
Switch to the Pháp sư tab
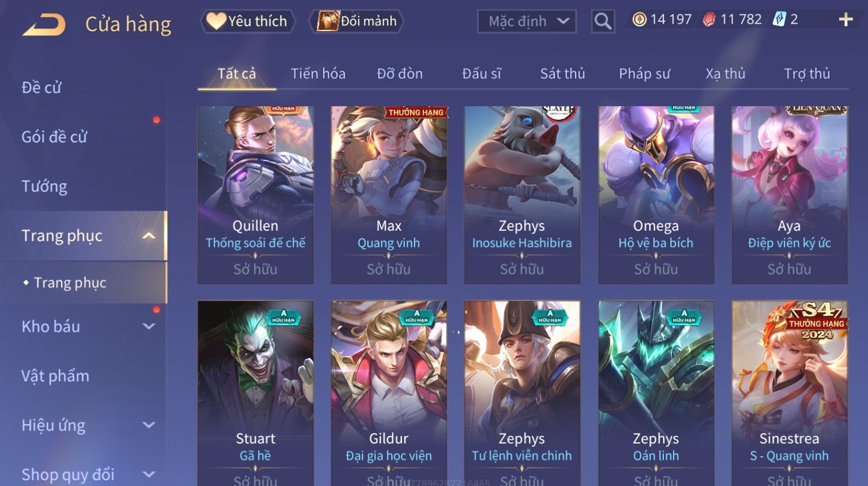coord(644,73)
